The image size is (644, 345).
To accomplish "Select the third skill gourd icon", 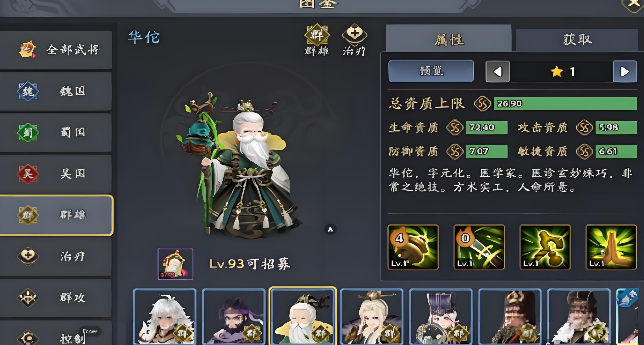I will pos(545,247).
